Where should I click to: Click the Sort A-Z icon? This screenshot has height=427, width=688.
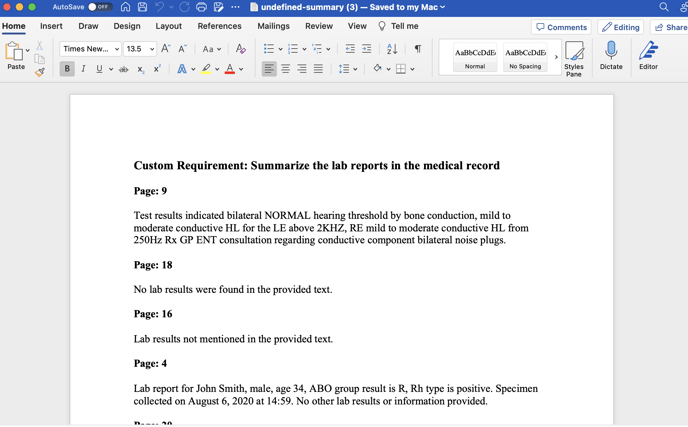(392, 48)
